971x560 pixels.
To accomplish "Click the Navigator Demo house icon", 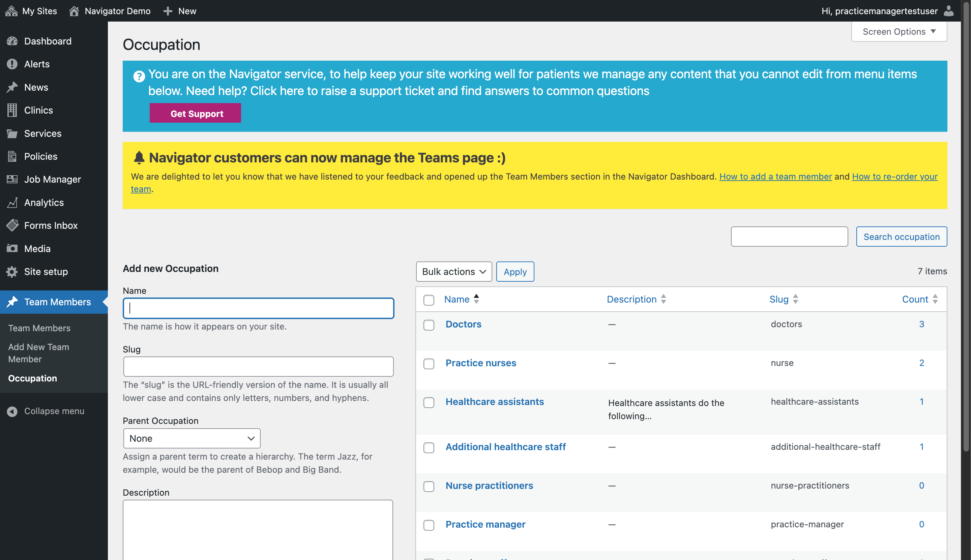I will (74, 11).
